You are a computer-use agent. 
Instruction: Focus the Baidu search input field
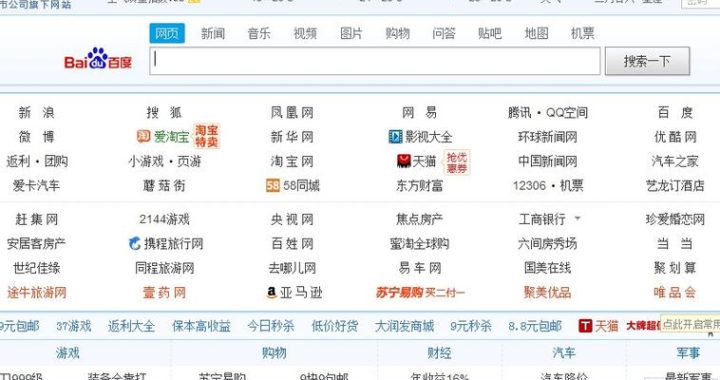(x=375, y=61)
